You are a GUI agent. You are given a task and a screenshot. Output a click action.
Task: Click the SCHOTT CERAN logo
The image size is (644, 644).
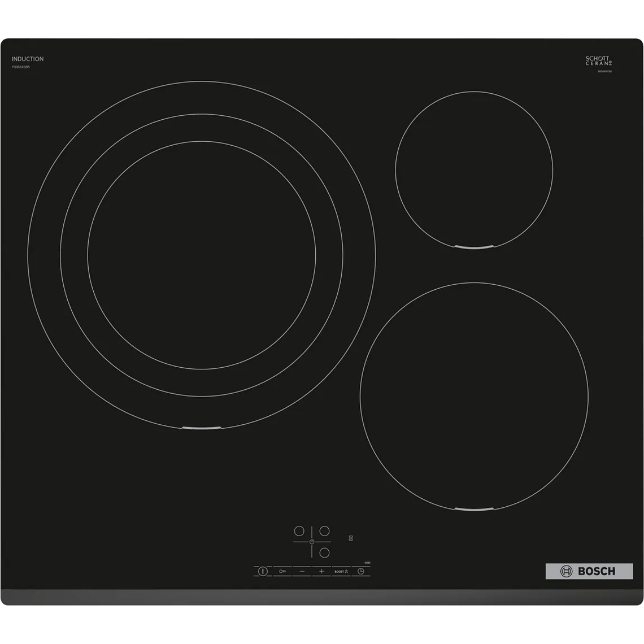(598, 61)
